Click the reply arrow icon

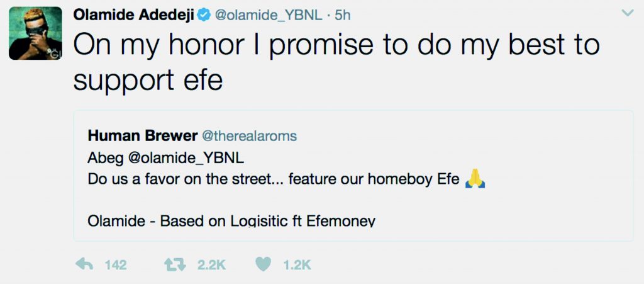84,265
